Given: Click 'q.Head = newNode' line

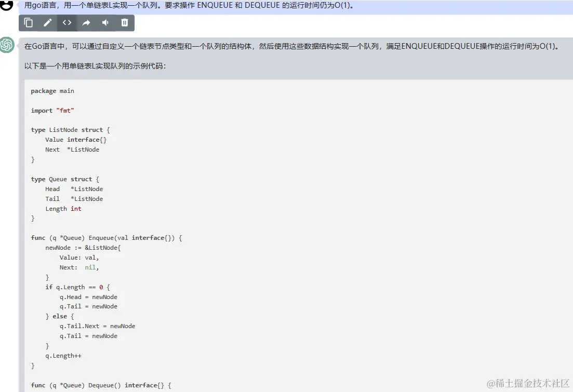Looking at the screenshot, I should [x=88, y=298].
